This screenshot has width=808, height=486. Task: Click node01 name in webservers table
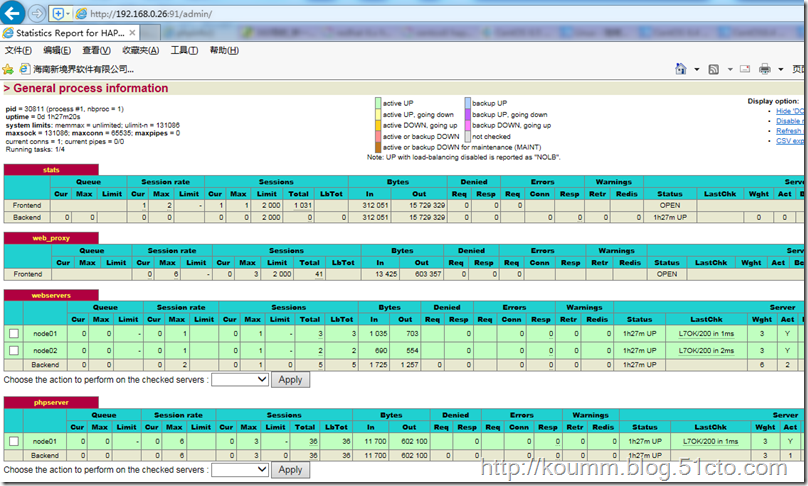(45, 333)
